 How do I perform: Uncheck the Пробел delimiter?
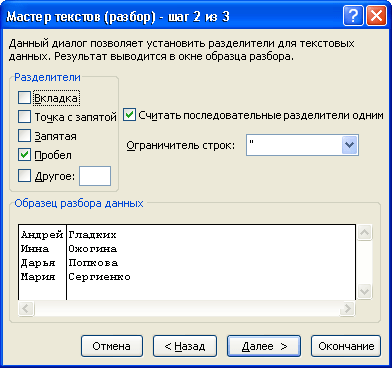point(24,155)
